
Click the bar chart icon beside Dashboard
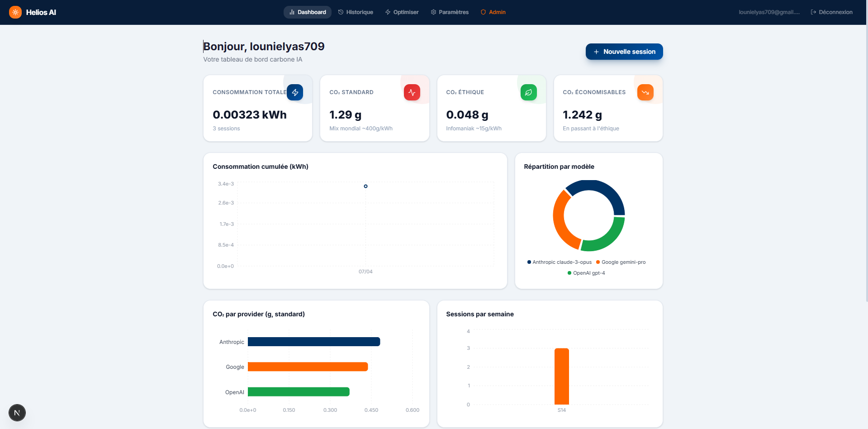[x=292, y=12]
